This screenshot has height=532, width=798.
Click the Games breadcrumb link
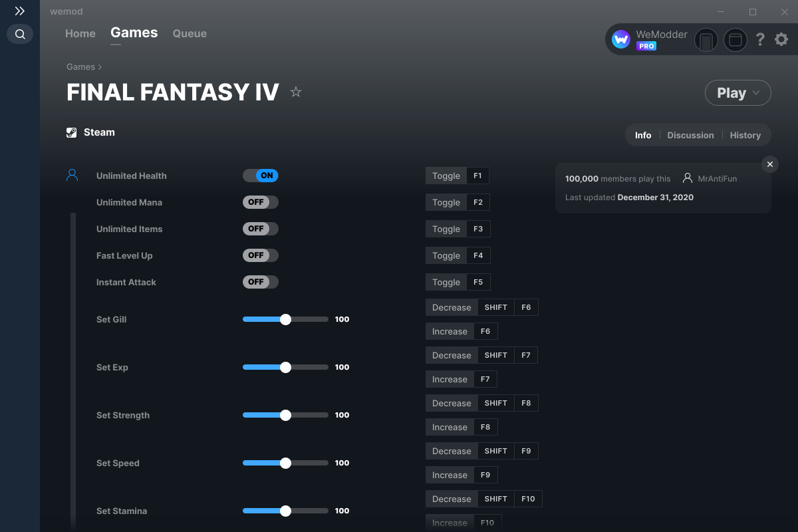[80, 67]
